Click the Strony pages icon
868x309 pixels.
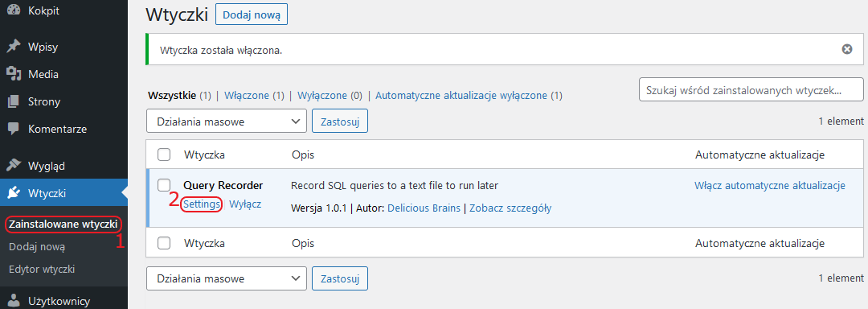point(14,102)
